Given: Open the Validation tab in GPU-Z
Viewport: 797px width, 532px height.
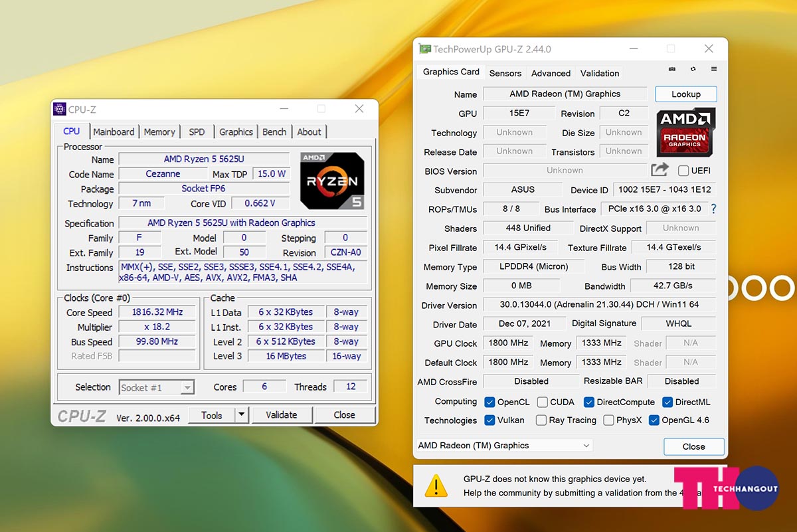Looking at the screenshot, I should [600, 73].
